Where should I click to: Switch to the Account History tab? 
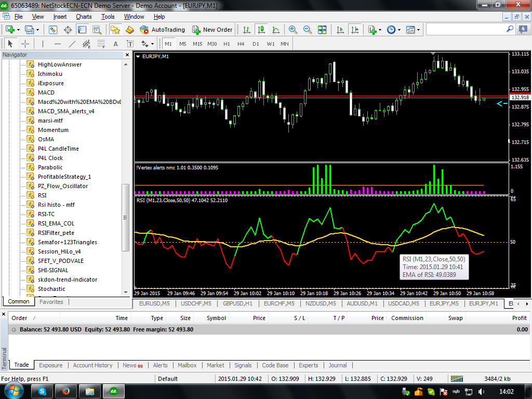point(92,365)
